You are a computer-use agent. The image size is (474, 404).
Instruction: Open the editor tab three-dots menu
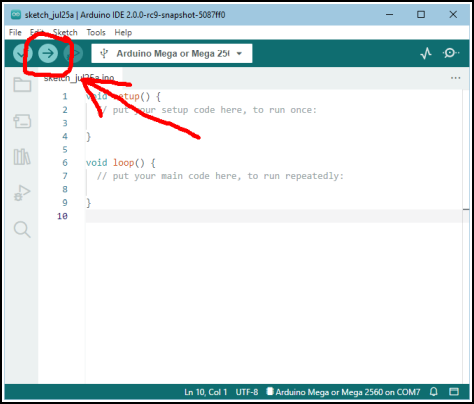tap(455, 78)
